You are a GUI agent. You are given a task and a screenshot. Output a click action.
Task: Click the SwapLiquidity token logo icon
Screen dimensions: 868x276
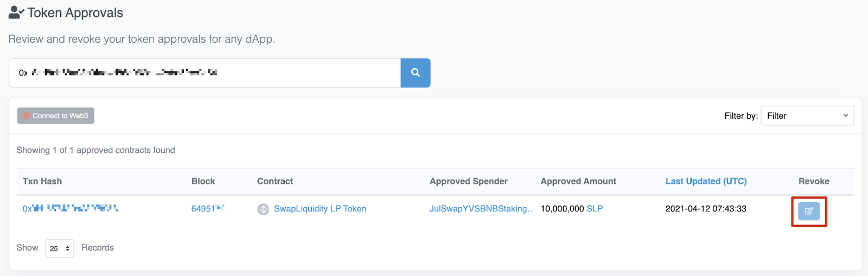(263, 209)
